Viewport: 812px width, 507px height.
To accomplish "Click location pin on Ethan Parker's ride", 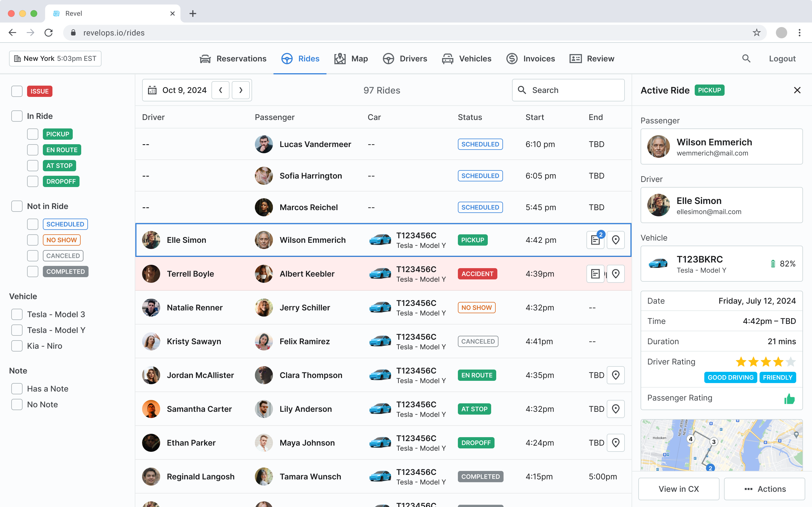I will 615,443.
